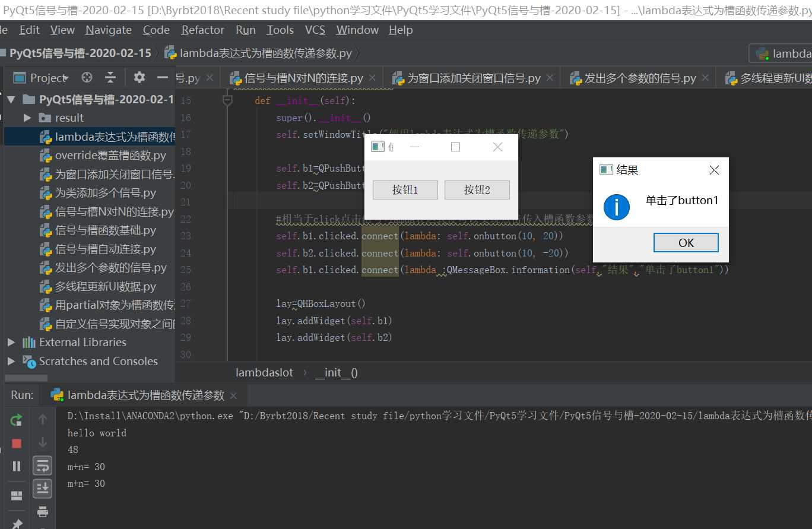This screenshot has height=529, width=812.
Task: Click the 按钮1 button in the Qt window
Action: tap(405, 190)
